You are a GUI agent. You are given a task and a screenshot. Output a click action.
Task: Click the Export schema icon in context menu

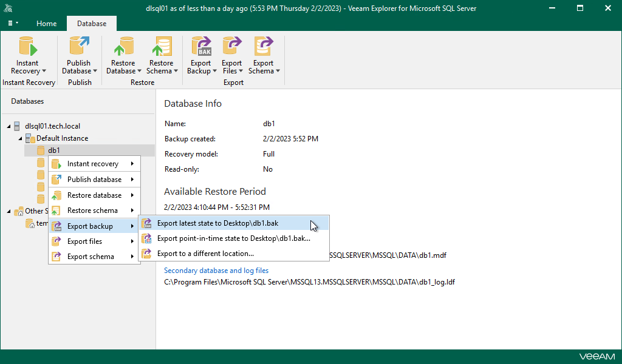coord(56,257)
